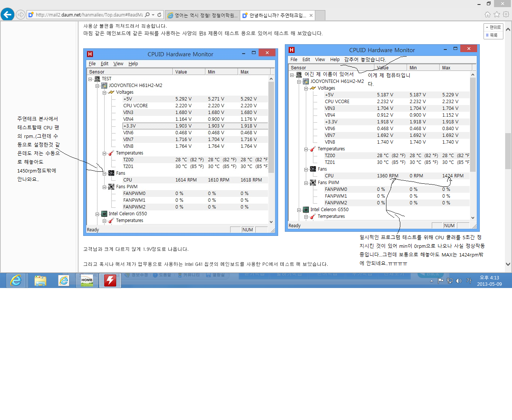The height and width of the screenshot is (420, 512).
Task: Click the Intel Celeron G550 chip icon in left window
Action: click(x=104, y=214)
